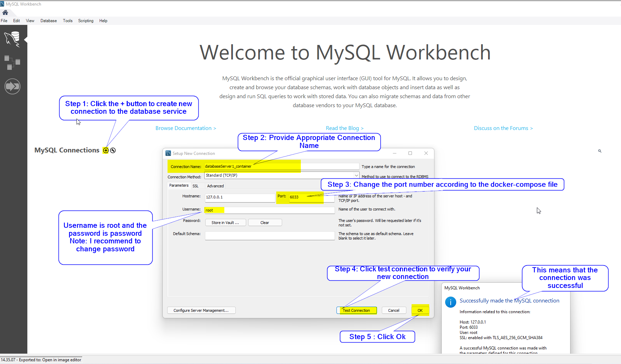Switch to the Parameters tab

click(179, 186)
